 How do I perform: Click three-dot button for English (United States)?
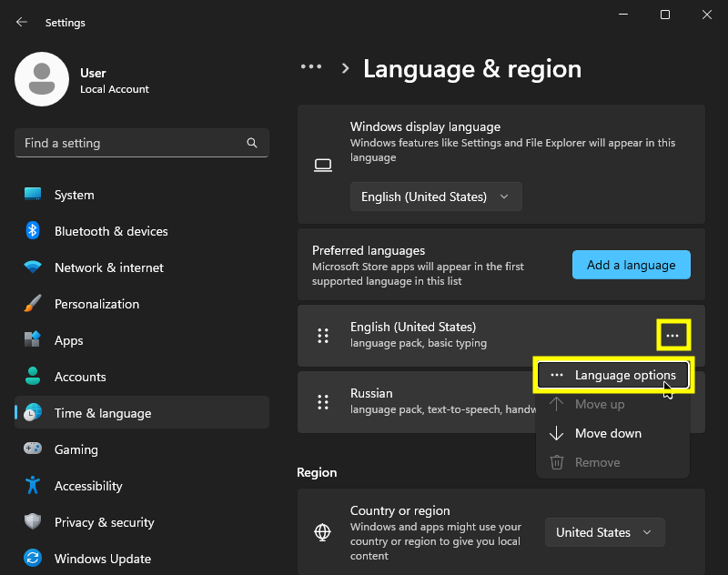click(x=672, y=336)
